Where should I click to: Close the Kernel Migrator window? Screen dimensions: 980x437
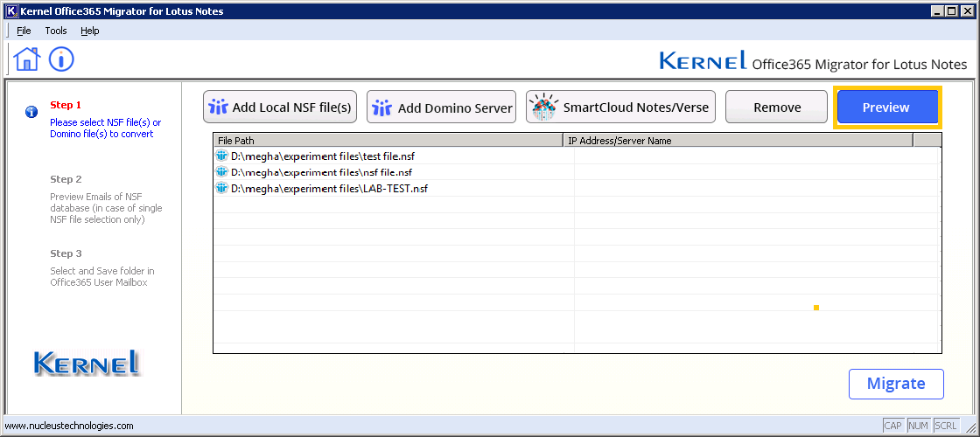tap(968, 11)
